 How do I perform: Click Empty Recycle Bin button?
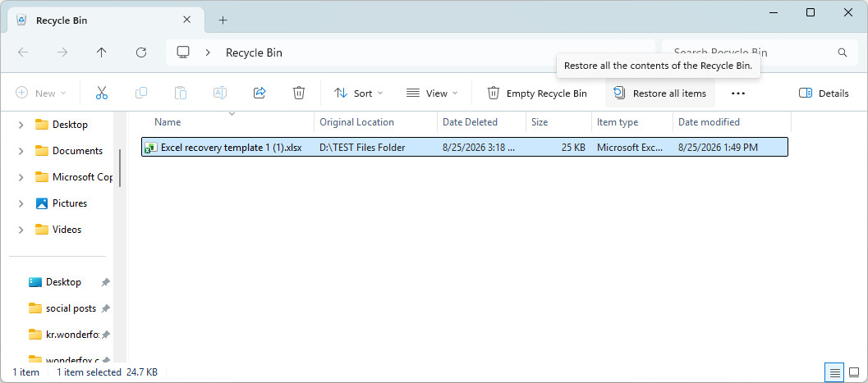pos(537,93)
